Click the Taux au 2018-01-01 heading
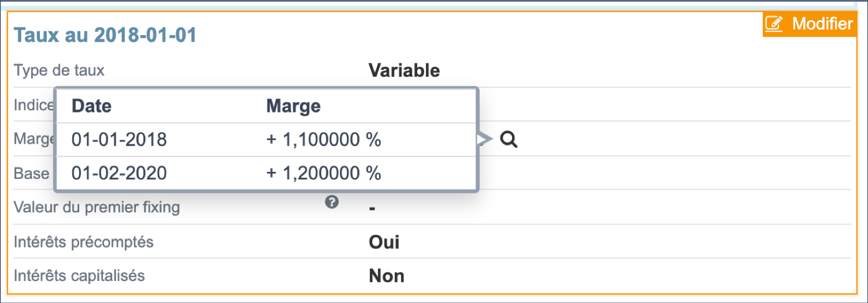The width and height of the screenshot is (868, 303). click(x=105, y=36)
